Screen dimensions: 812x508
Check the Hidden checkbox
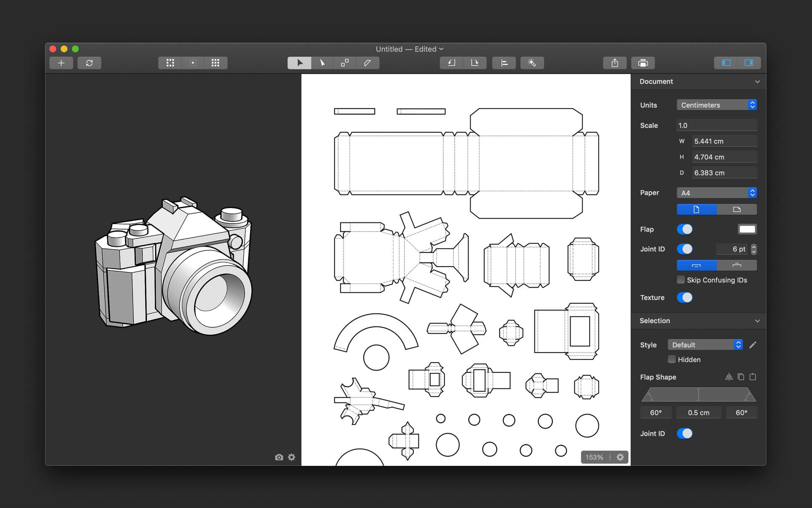tap(672, 359)
